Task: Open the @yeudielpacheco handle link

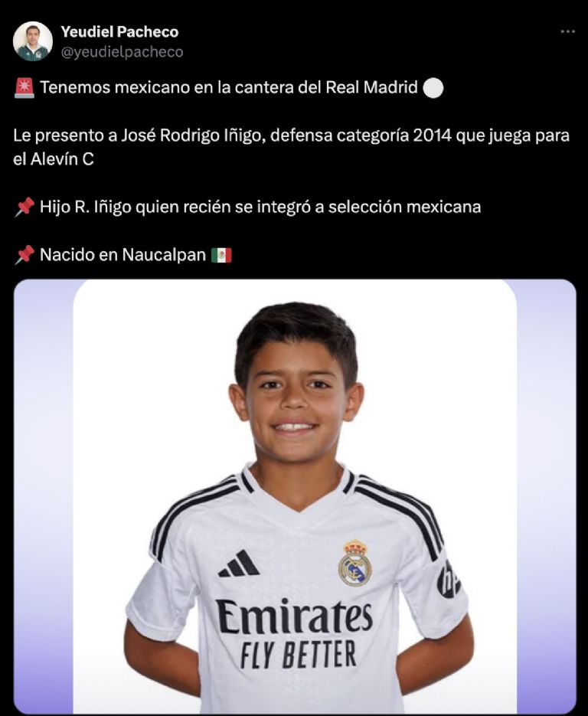Action: (122, 52)
